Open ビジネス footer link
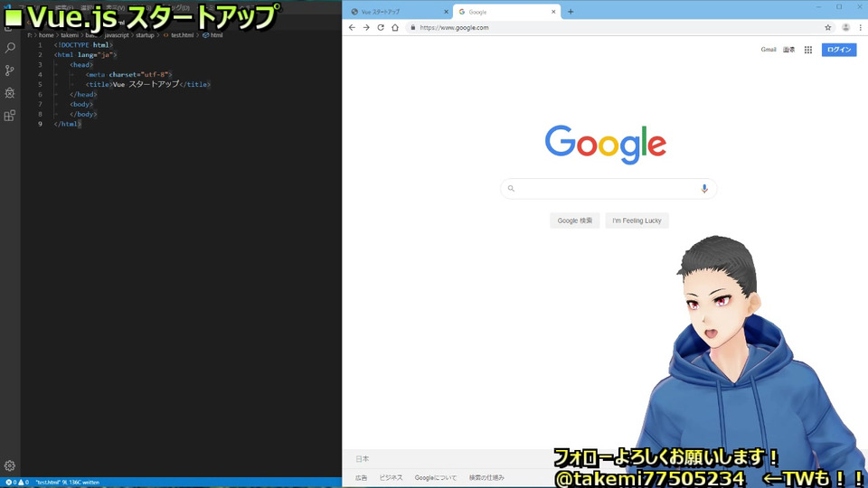868x488 pixels. 391,477
